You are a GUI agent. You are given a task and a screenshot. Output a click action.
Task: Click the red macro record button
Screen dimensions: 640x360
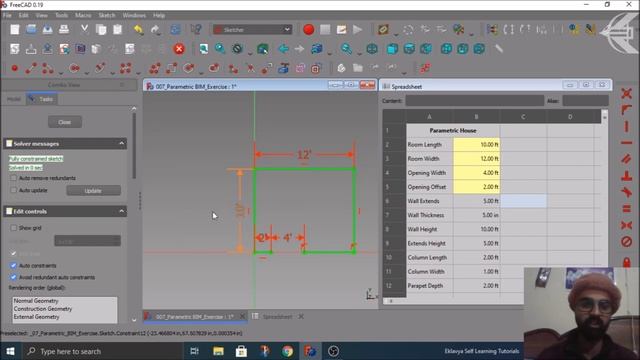coord(309,29)
